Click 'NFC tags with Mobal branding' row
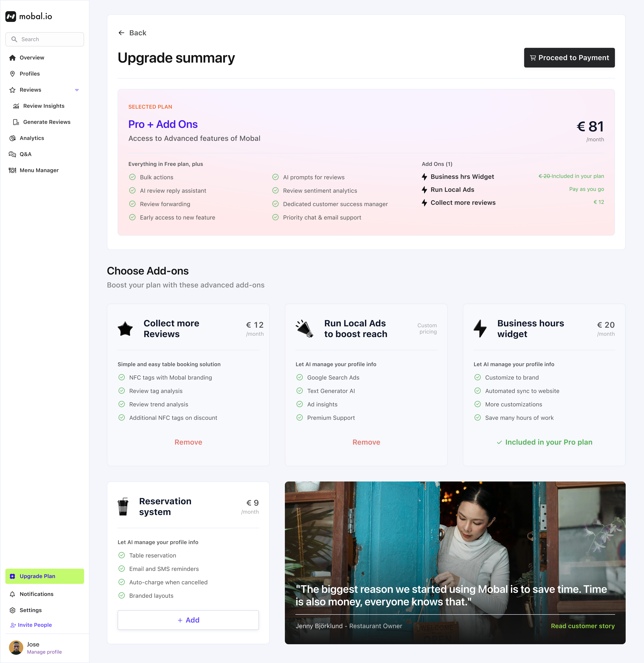 pos(165,378)
